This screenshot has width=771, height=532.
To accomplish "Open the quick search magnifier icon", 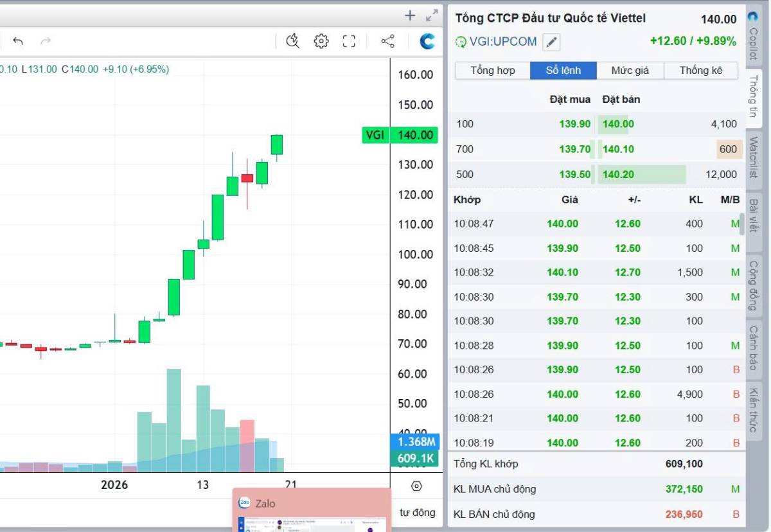I will [x=293, y=42].
